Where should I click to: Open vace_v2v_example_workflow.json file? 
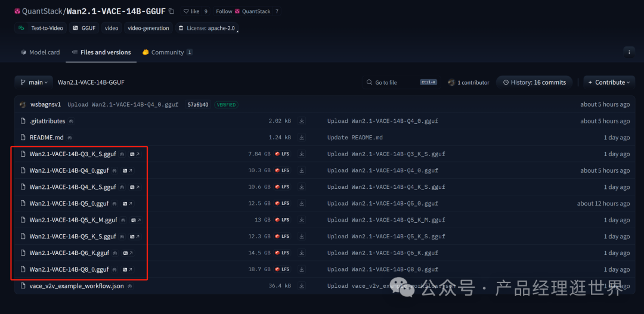[x=76, y=285]
